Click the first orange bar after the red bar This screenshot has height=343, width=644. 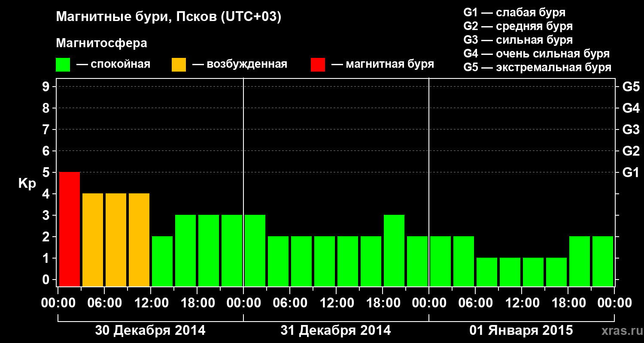click(x=93, y=240)
